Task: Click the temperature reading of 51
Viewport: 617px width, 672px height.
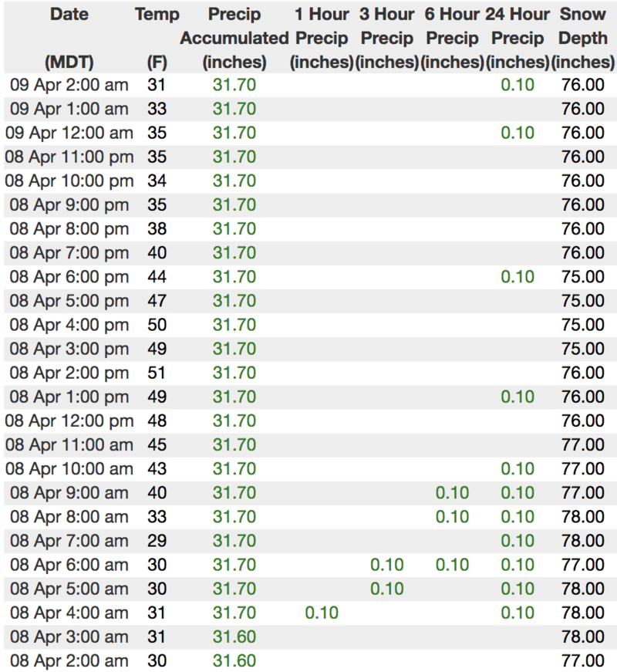Action: point(157,373)
